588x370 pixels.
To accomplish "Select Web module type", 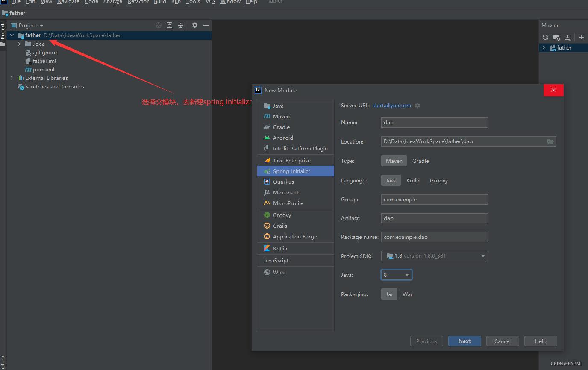I will click(x=296, y=272).
